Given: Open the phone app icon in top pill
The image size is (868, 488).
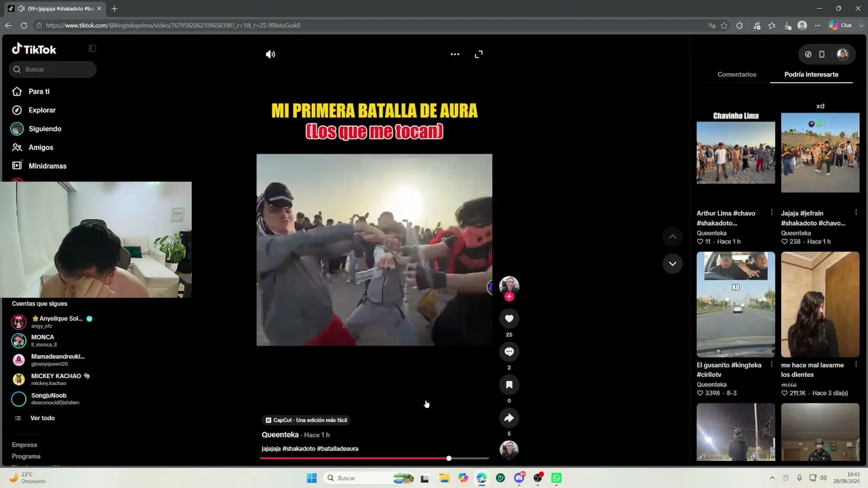Looking at the screenshot, I should point(822,54).
